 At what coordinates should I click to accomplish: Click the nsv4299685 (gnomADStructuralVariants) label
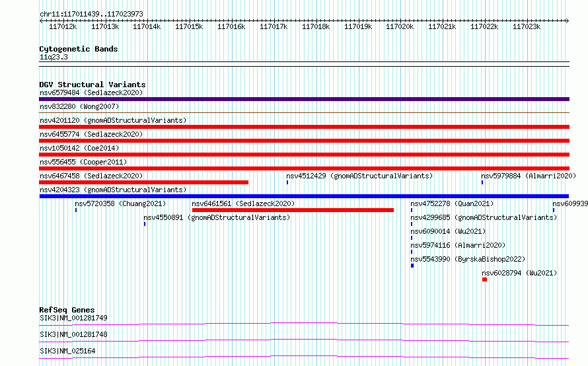tap(484, 217)
